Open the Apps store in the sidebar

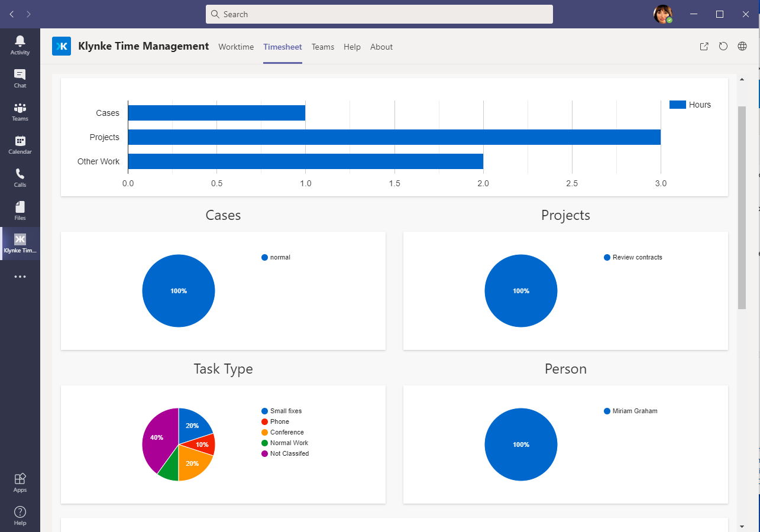20,482
